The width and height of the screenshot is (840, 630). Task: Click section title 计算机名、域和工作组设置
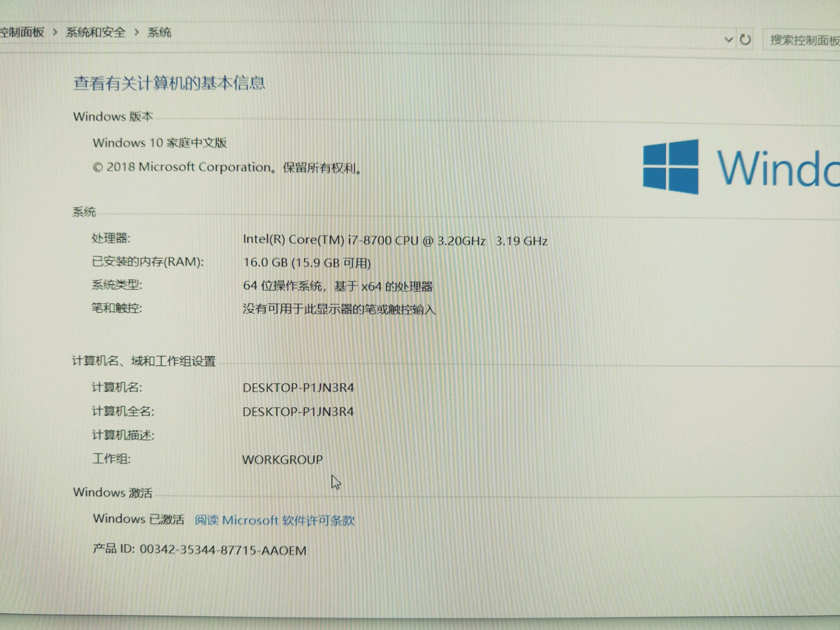tap(144, 361)
